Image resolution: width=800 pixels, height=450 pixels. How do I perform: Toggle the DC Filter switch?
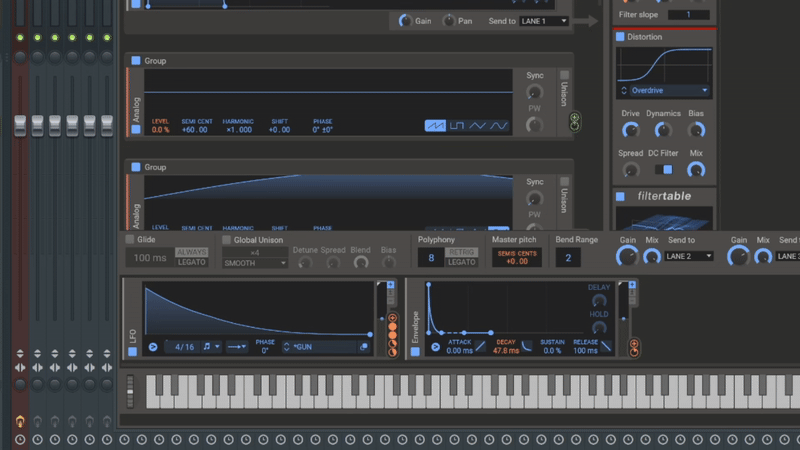(662, 171)
